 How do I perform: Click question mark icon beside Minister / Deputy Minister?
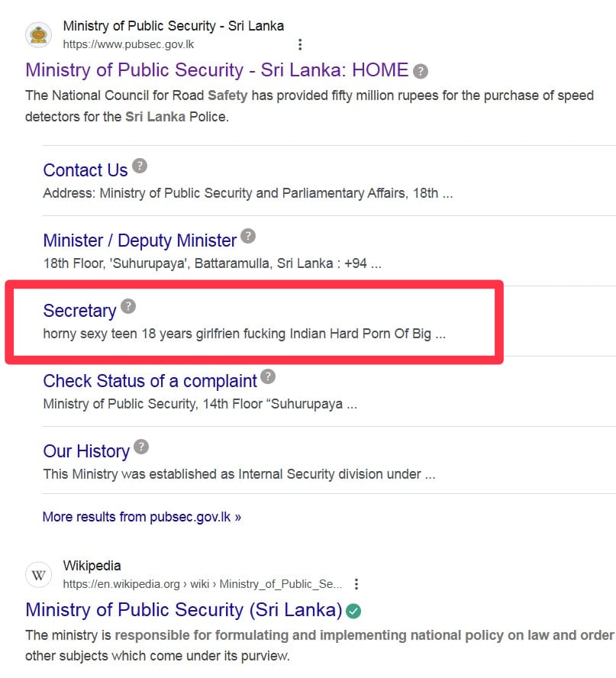click(x=248, y=236)
